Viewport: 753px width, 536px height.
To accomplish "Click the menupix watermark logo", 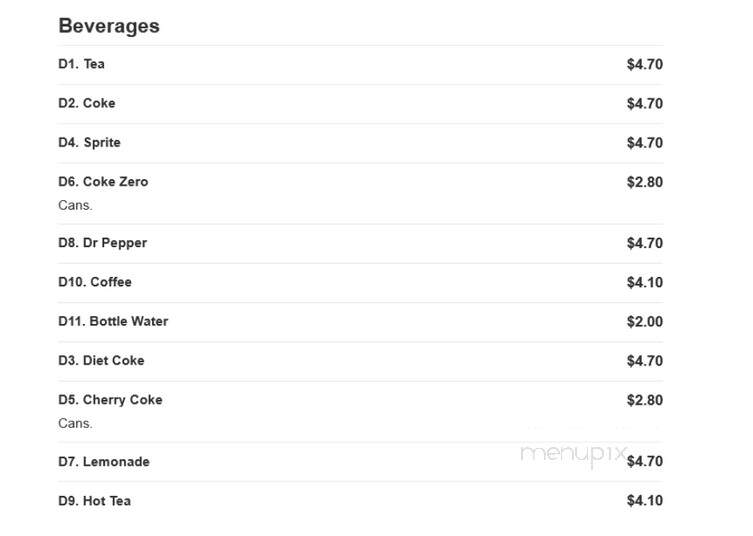I will [x=573, y=454].
